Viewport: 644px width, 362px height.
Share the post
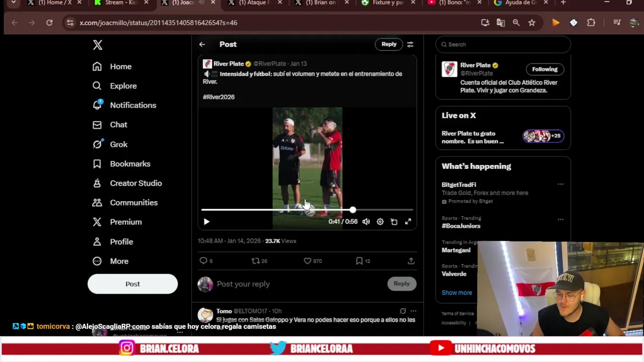pos(411,261)
